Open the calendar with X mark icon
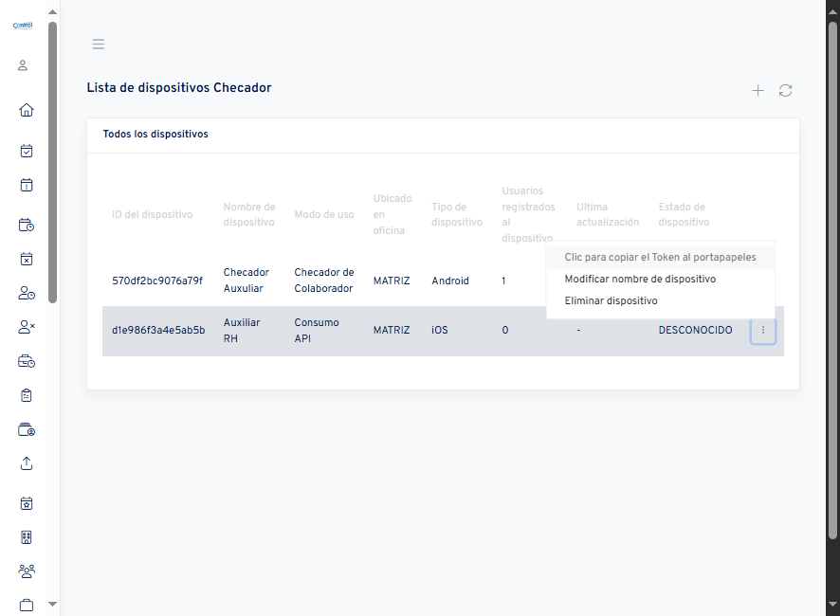 [x=27, y=260]
